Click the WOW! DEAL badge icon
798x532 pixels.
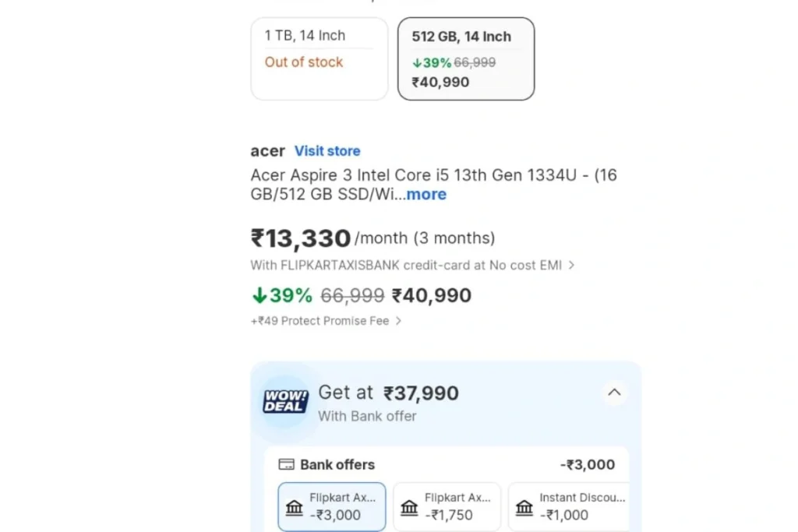pos(285,401)
